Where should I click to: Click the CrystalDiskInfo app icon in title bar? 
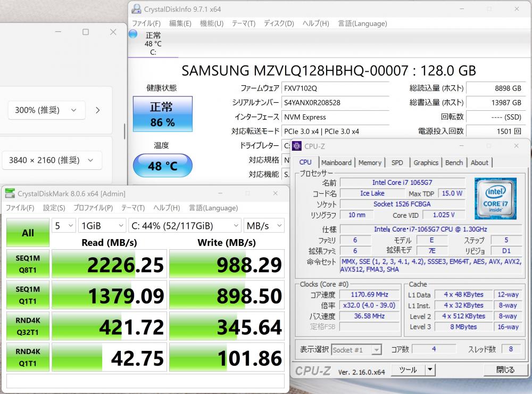[x=137, y=9]
